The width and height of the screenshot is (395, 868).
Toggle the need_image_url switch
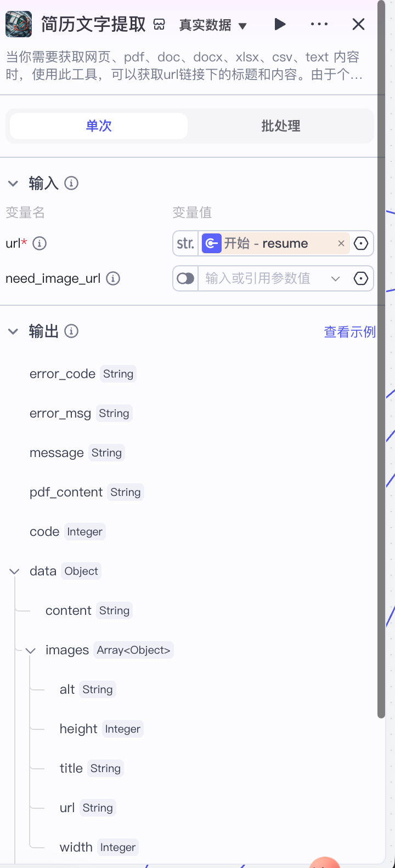tap(185, 278)
